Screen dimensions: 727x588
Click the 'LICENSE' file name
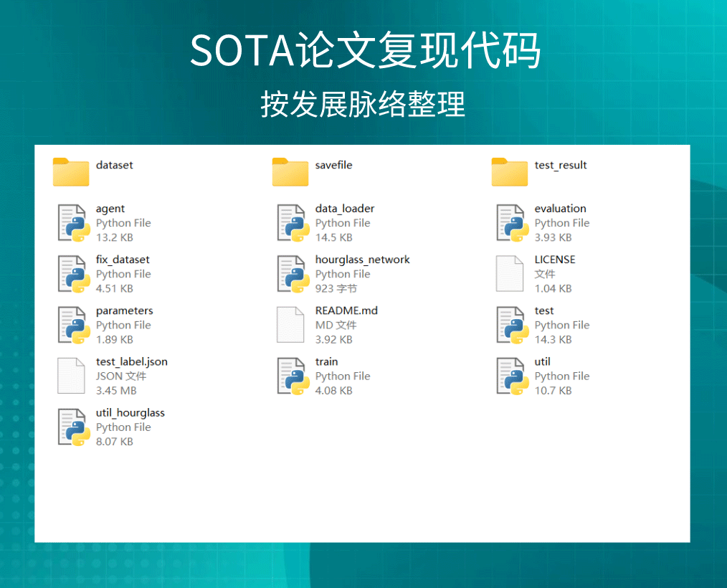pos(554,260)
